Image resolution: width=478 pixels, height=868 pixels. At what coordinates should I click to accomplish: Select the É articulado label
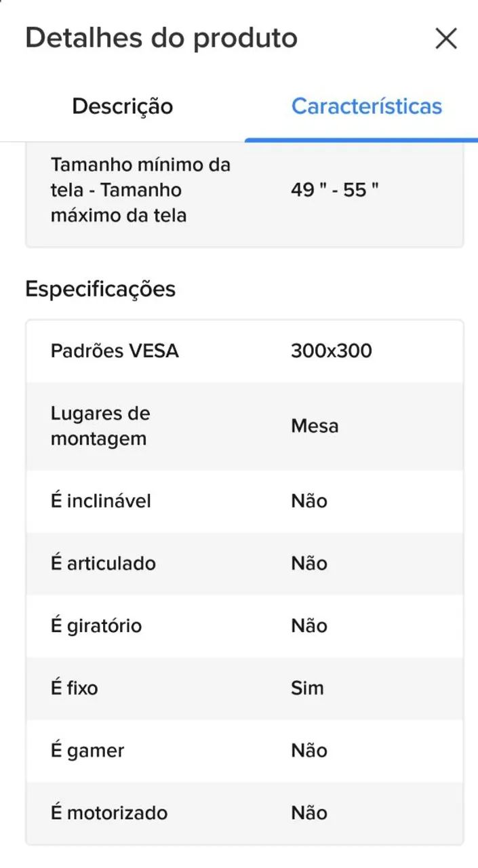tap(103, 564)
